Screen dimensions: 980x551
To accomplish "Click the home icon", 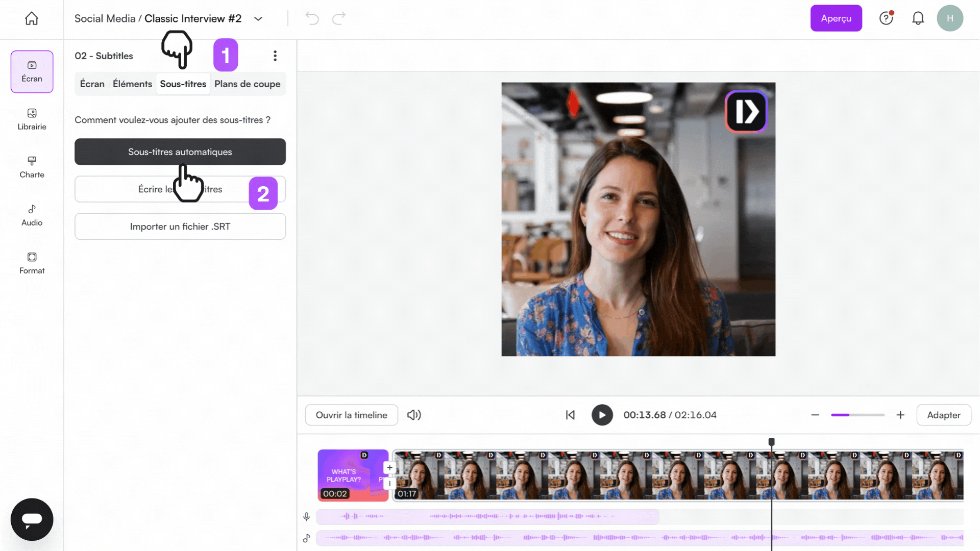I will click(x=31, y=18).
